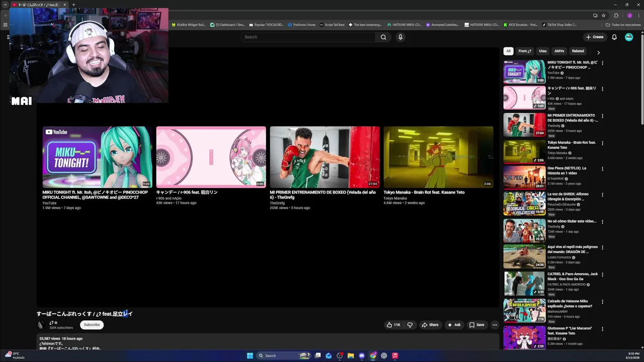
Task: Open Chrome profile avatar in toolbar
Action: coord(629,15)
